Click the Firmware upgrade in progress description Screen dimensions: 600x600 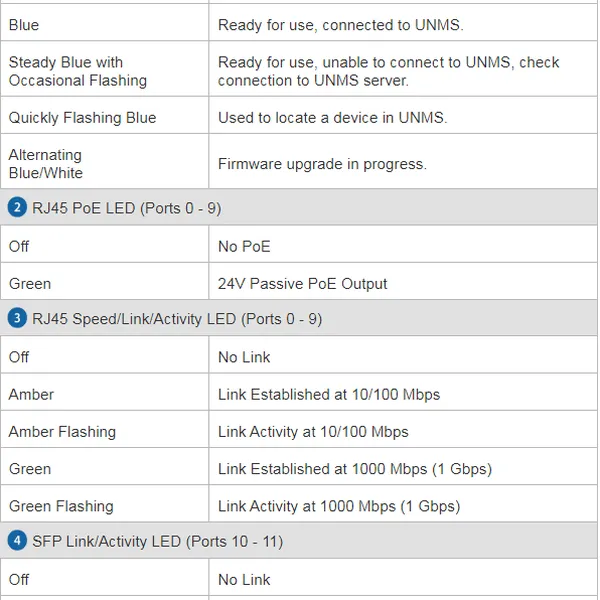[x=322, y=164]
